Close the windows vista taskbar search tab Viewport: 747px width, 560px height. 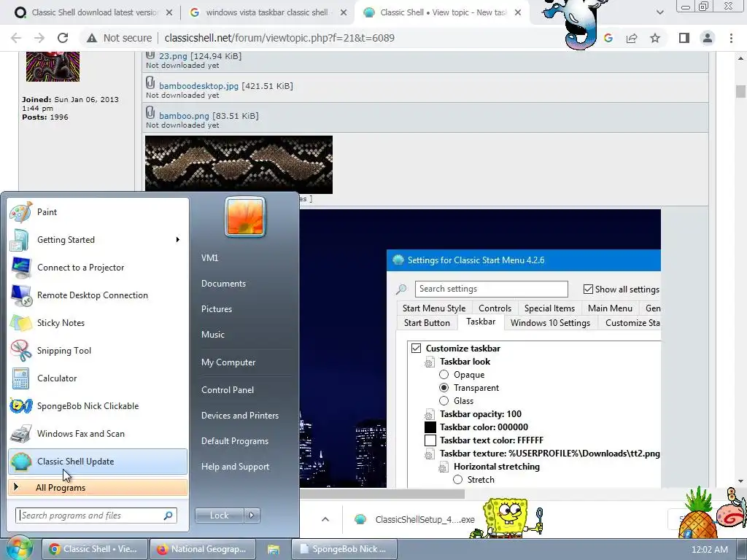tap(344, 13)
